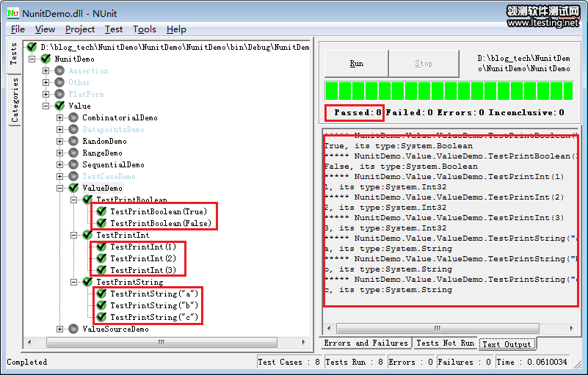This screenshot has width=588, height=375.
Task: Click green check icon of TestPrintInt(1)
Action: tap(101, 247)
